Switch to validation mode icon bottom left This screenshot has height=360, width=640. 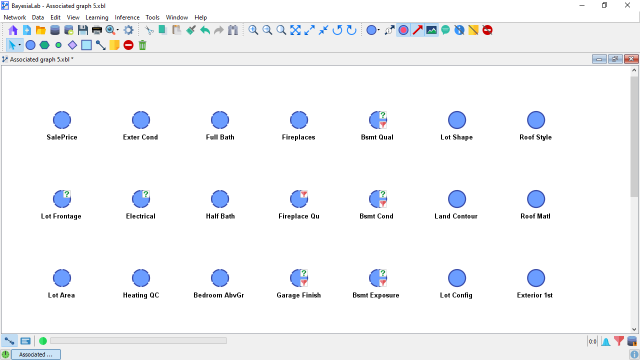pyautogui.click(x=25, y=341)
